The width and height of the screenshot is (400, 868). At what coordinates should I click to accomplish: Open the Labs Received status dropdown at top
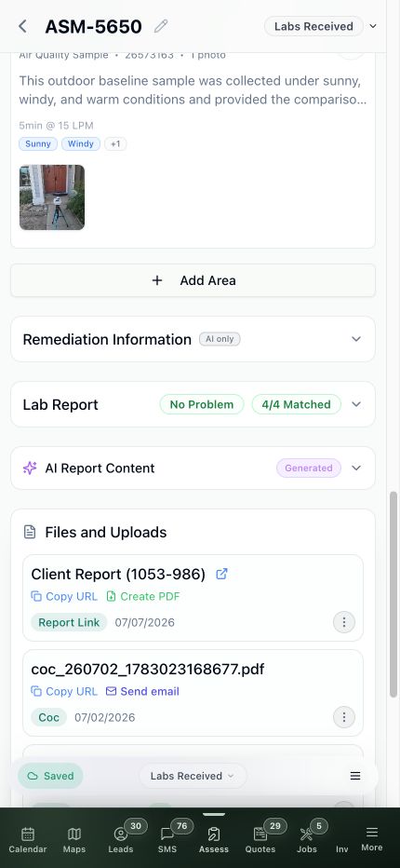click(321, 26)
